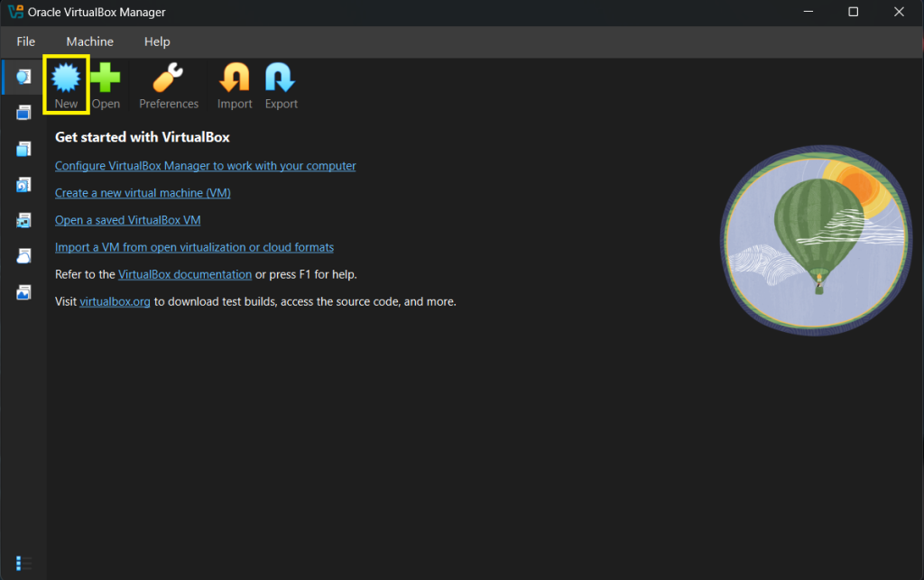Open the 'Open a saved VirtualBox VM' link
924x580 pixels.
click(127, 219)
